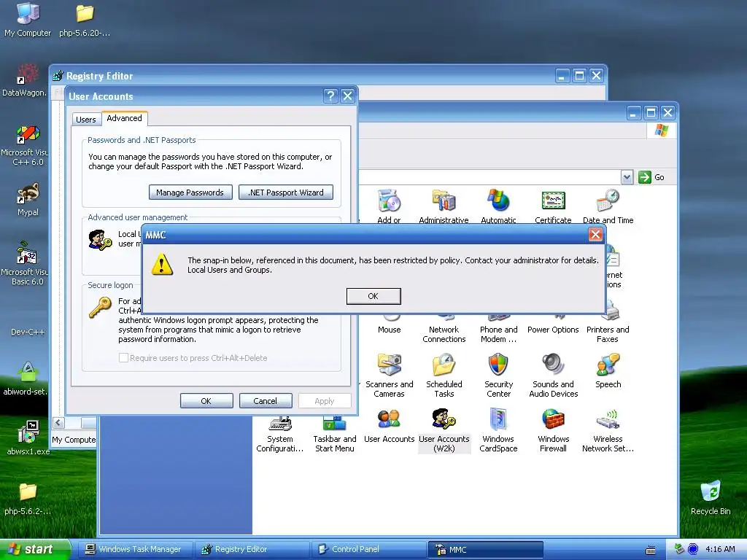Cancel the User Accounts dialog
Viewport: 747px width, 560px height.
coord(266,401)
